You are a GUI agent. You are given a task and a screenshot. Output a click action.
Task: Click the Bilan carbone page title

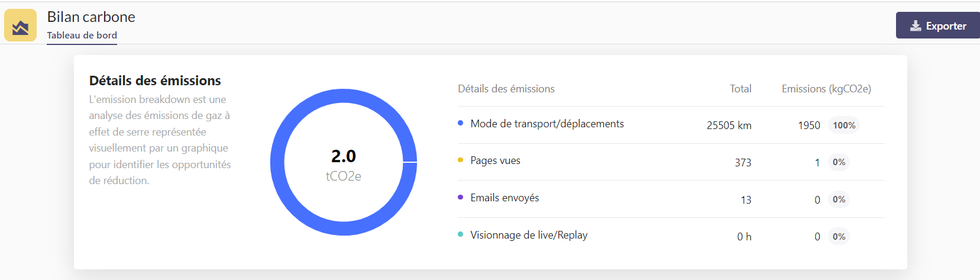[x=91, y=17]
